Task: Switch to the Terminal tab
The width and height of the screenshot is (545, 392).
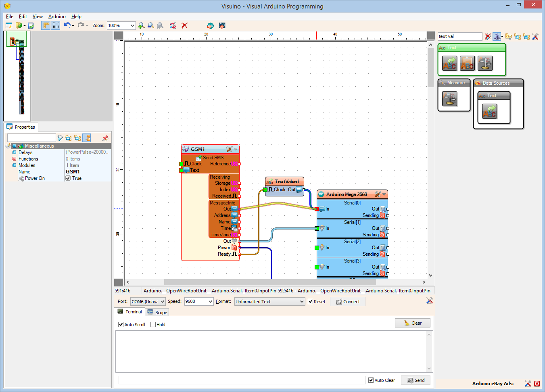Action: coord(130,312)
